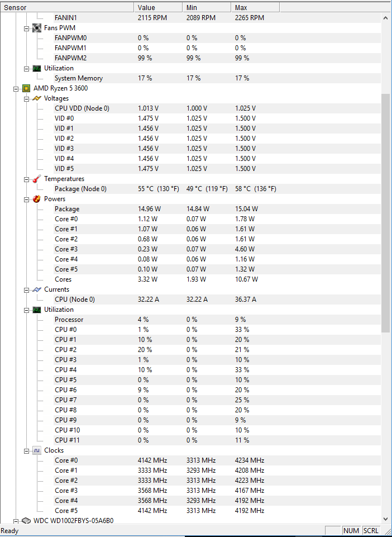Viewport: 392px width, 537px height.
Task: Click the Currents wave icon
Action: click(x=37, y=289)
